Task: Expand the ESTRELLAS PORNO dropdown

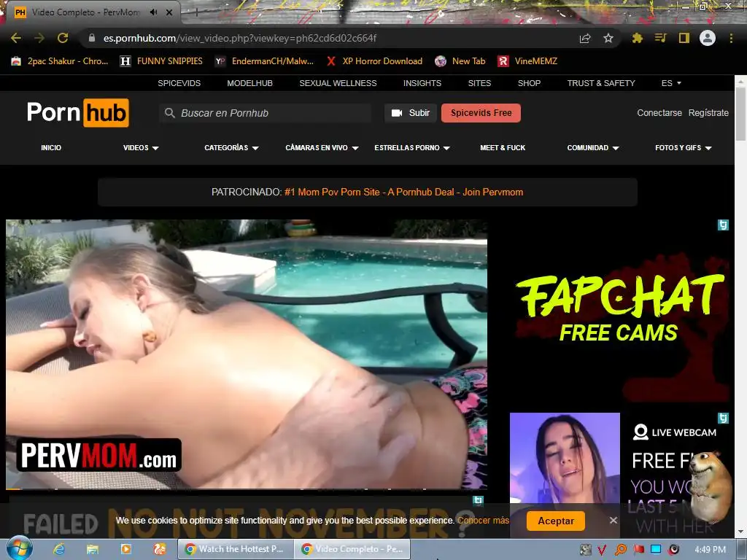Action: point(412,147)
